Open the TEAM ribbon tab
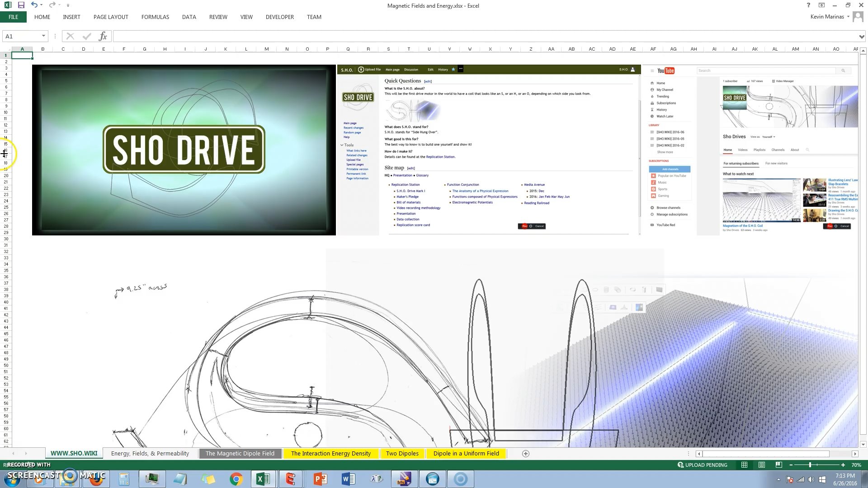Screen dimensions: 868x488 [314, 17]
